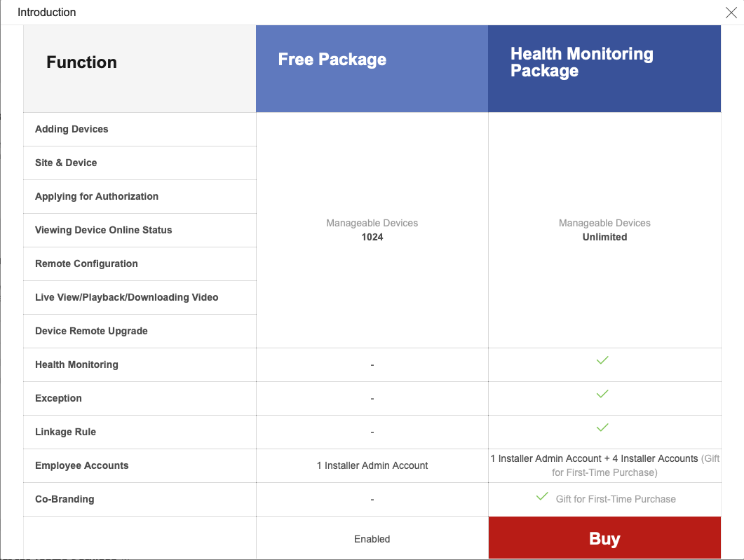The image size is (744, 560).
Task: Click the Adding Devices function row
Action: [72, 129]
